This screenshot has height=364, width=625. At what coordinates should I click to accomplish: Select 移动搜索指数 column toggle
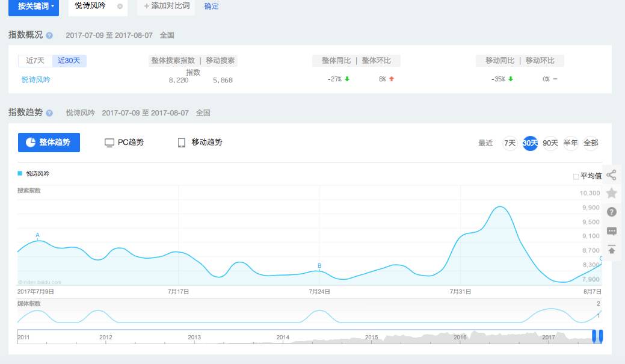[220, 61]
